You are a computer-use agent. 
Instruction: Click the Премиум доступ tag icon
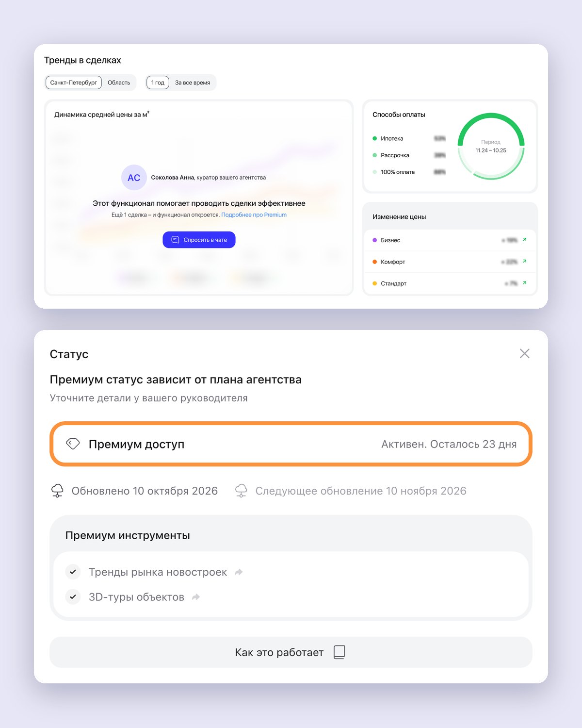73,444
